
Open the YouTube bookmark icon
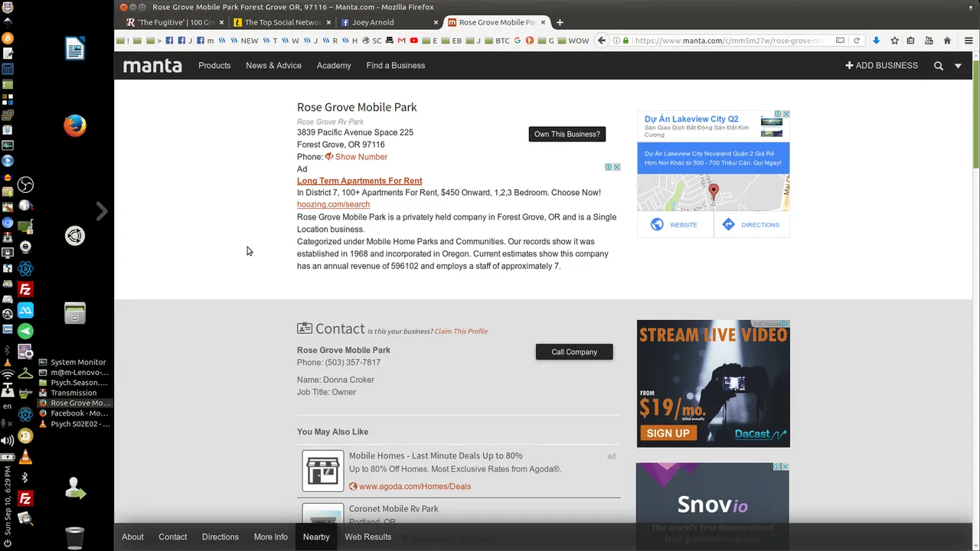[413, 41]
